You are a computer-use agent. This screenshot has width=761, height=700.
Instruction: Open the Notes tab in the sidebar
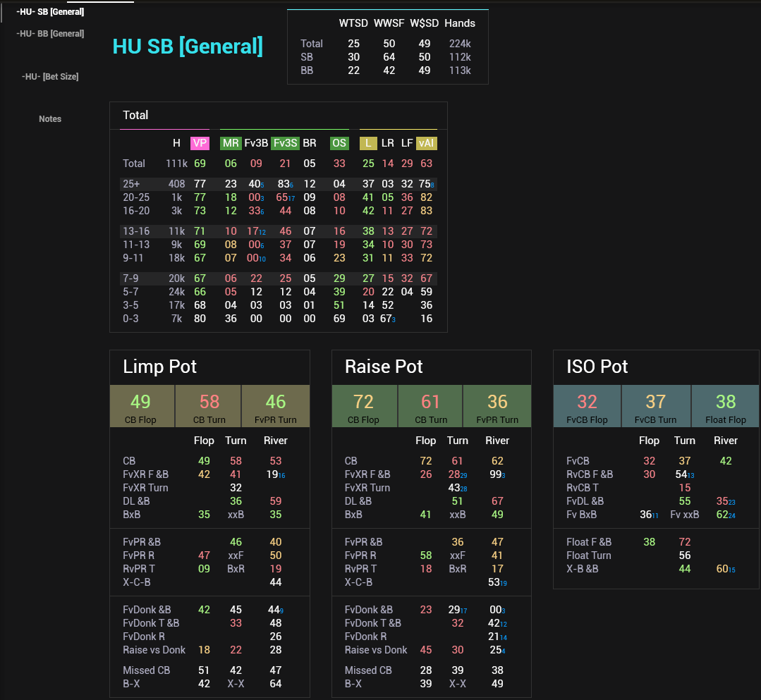(x=50, y=119)
